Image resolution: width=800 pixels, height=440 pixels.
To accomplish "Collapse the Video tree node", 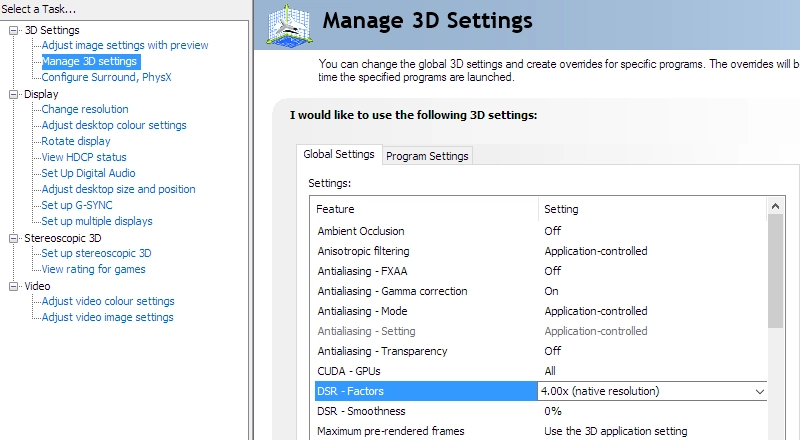I will pyautogui.click(x=13, y=286).
